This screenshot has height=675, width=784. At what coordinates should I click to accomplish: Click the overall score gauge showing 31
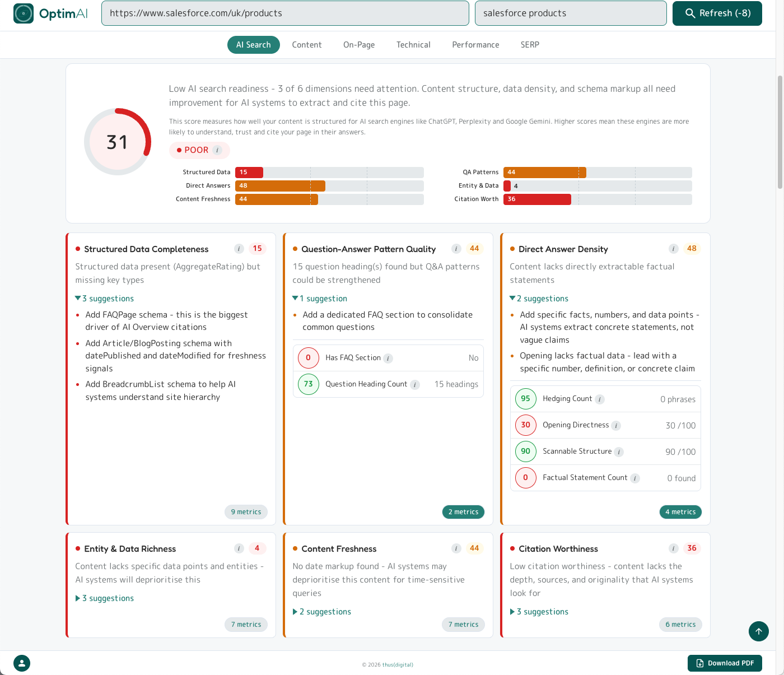(x=118, y=142)
